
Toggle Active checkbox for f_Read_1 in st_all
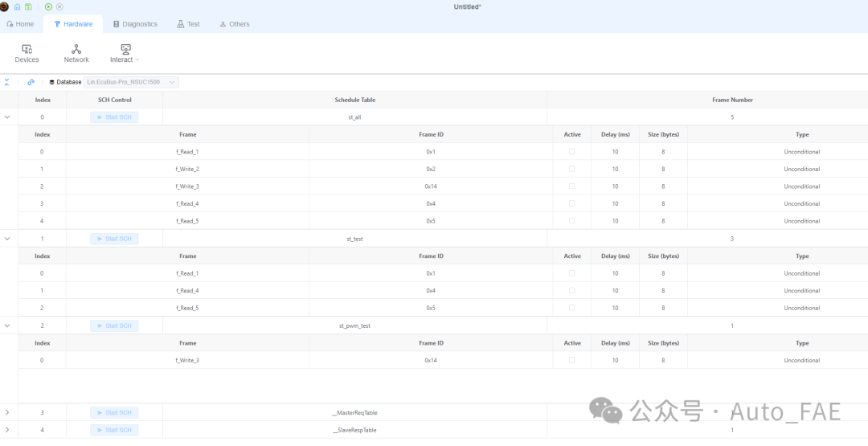(572, 152)
